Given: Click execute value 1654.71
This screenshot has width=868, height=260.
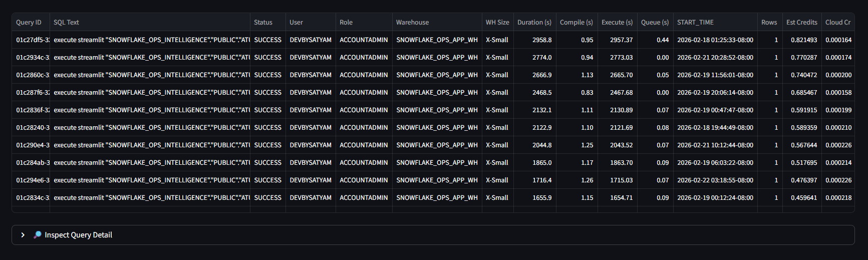Looking at the screenshot, I should [x=621, y=198].
